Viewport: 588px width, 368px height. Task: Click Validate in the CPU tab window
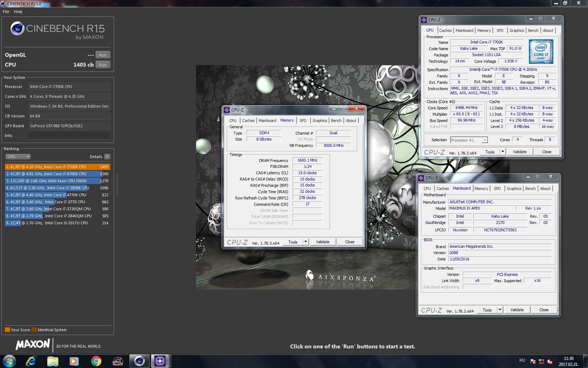pyautogui.click(x=520, y=152)
